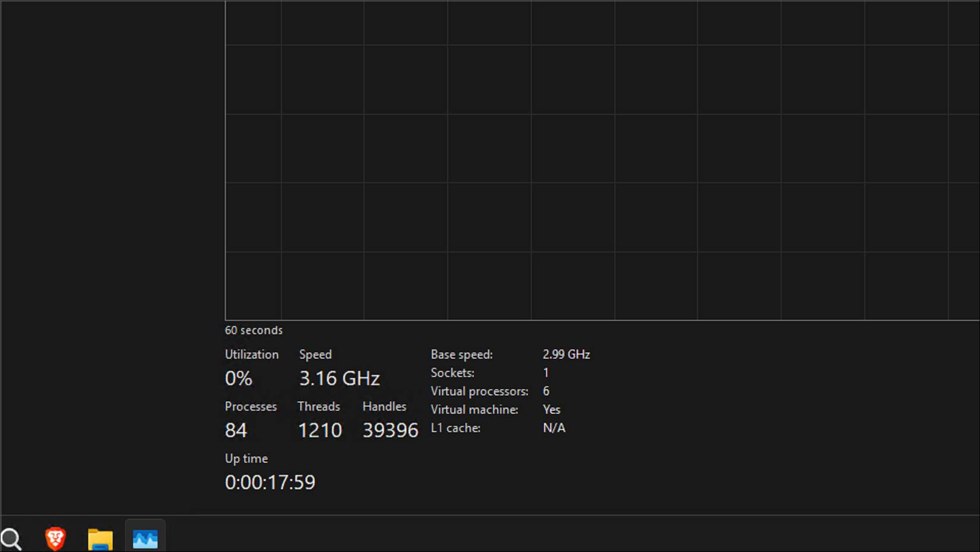The height and width of the screenshot is (552, 980).
Task: Click the 60 seconds graph label
Action: click(254, 330)
